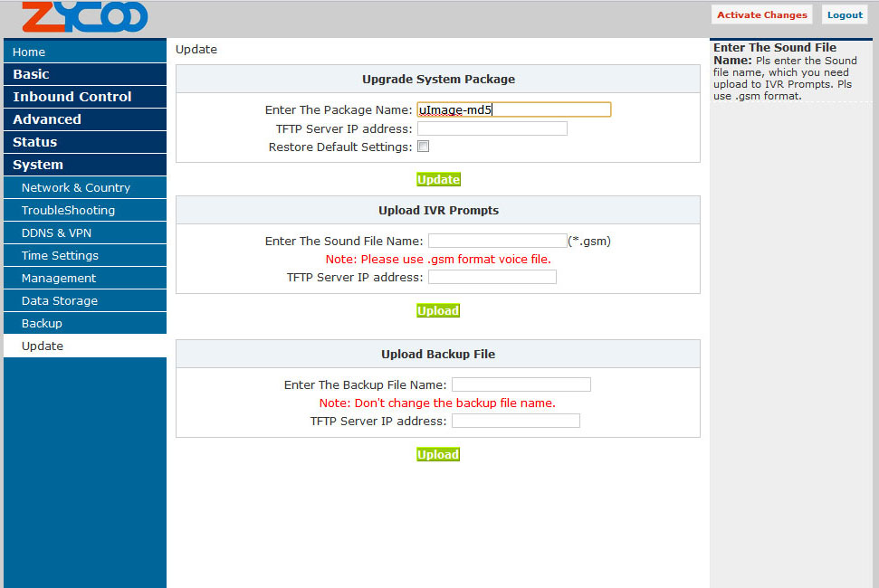This screenshot has width=879, height=588.
Task: Toggle Restore Default Settings checkbox
Action: [x=423, y=147]
